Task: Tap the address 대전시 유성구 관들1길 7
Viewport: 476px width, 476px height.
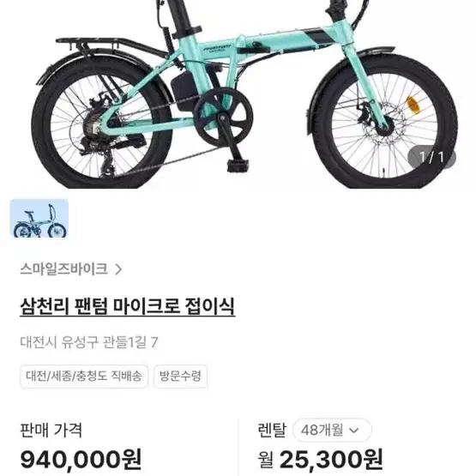Action: 89,342
